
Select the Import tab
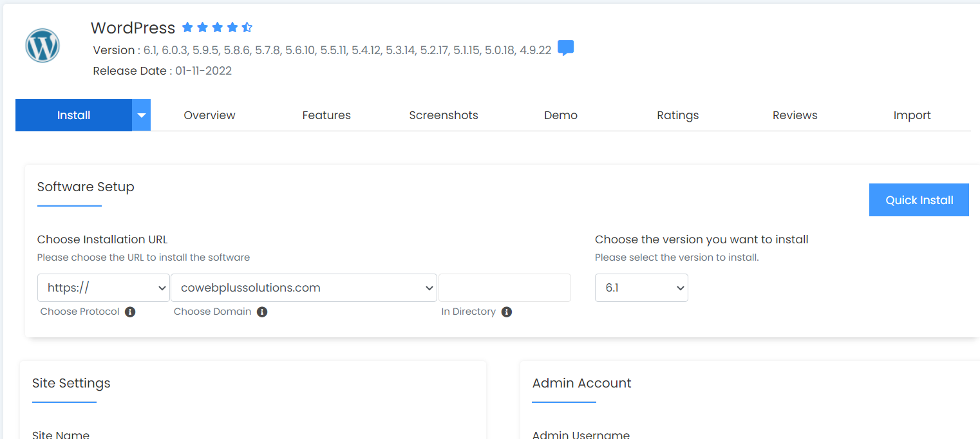click(x=912, y=115)
